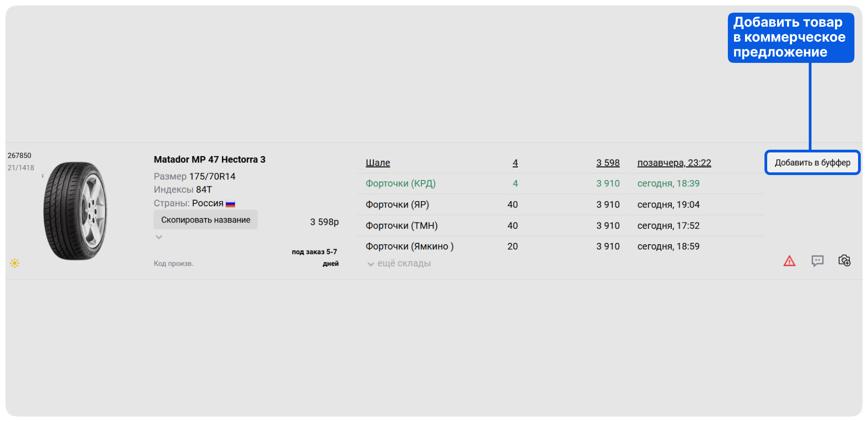The image size is (868, 422).
Task: Click price 3 910 in Форточки (ТМН) row
Action: (x=608, y=226)
